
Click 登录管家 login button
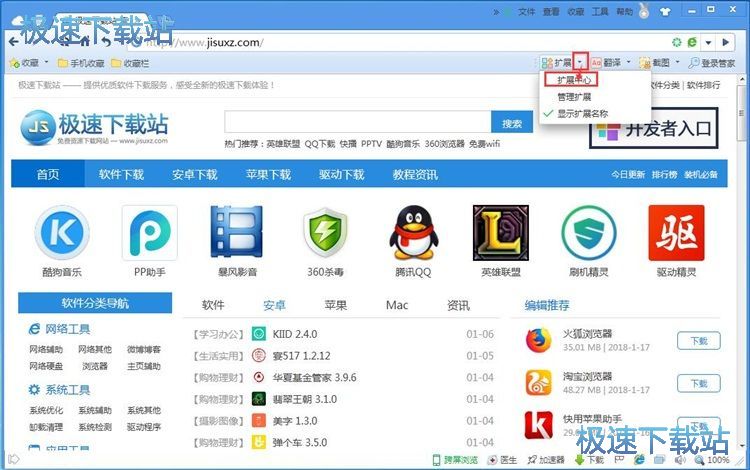(712, 63)
